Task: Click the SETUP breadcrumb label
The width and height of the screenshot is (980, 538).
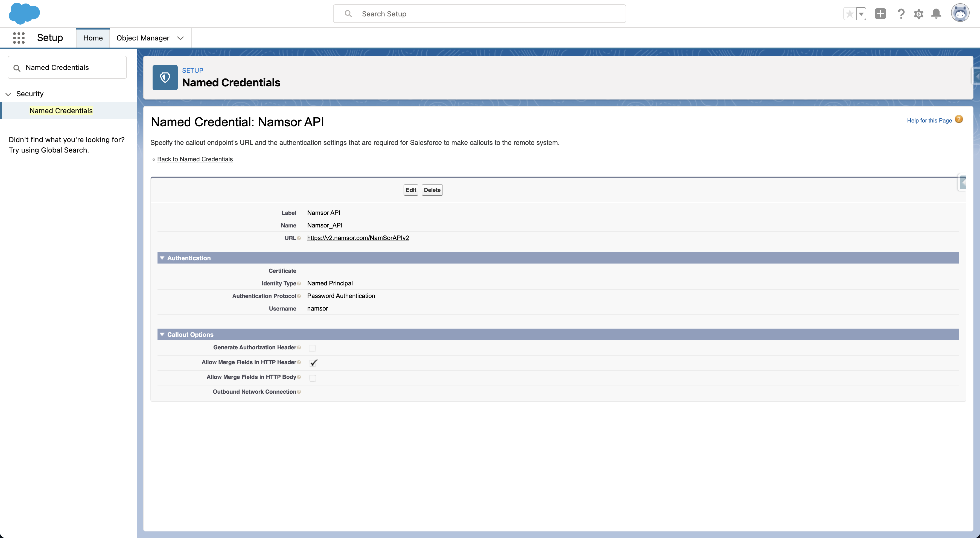Action: (192, 70)
